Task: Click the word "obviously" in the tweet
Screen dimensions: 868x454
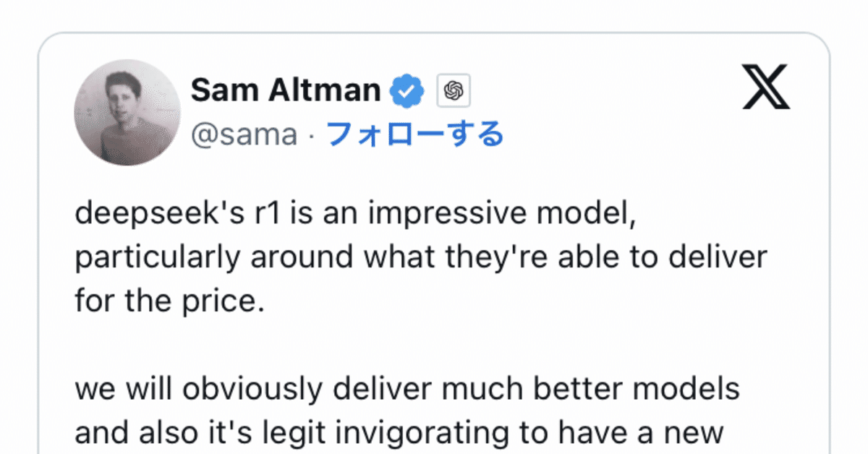Action: (x=245, y=390)
